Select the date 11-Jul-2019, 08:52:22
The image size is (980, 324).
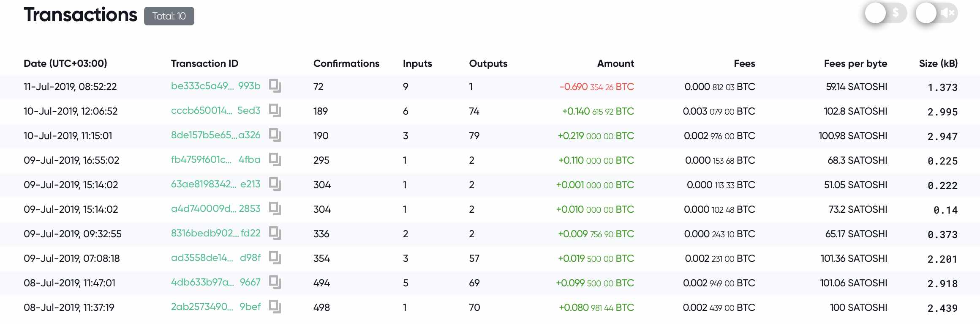click(70, 87)
